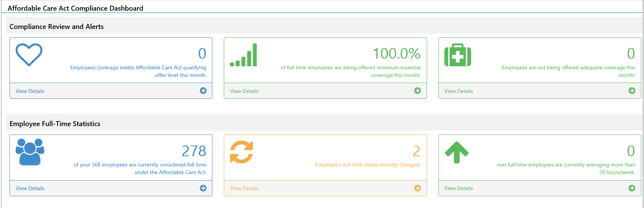Click the 278 full-time employee count
The height and width of the screenshot is (208, 644).
click(x=194, y=151)
